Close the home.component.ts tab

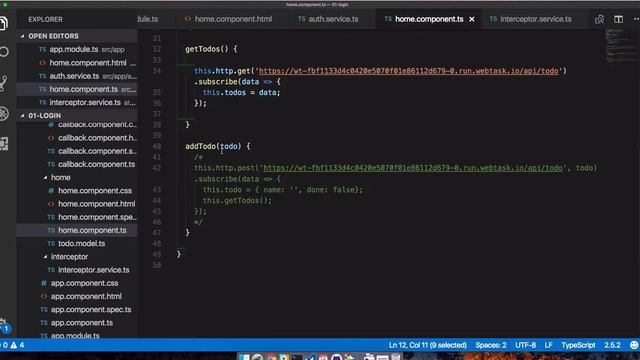point(472,19)
